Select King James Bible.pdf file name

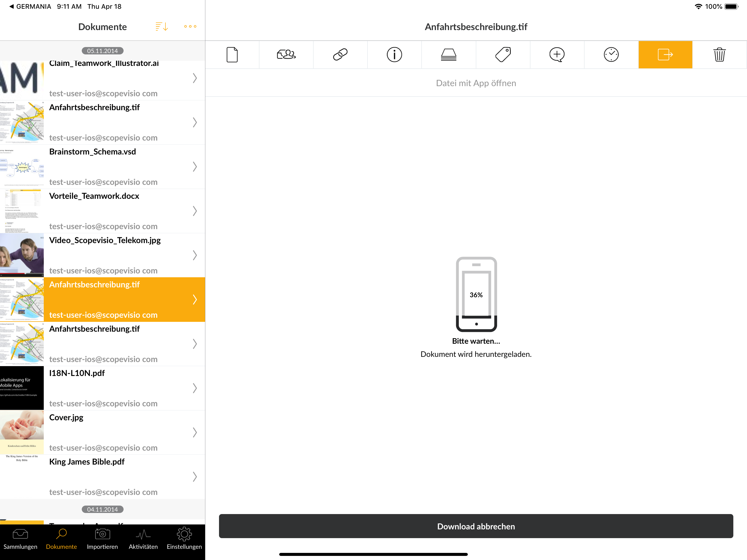87,462
